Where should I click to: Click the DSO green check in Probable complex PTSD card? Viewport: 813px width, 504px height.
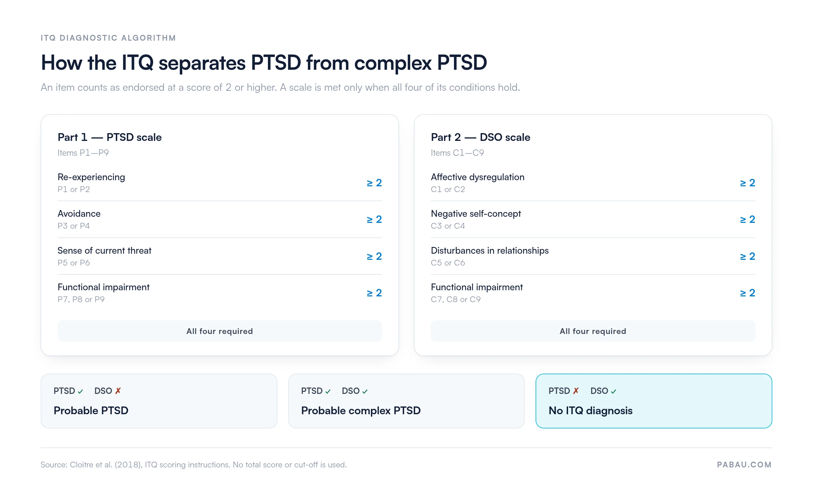(365, 392)
